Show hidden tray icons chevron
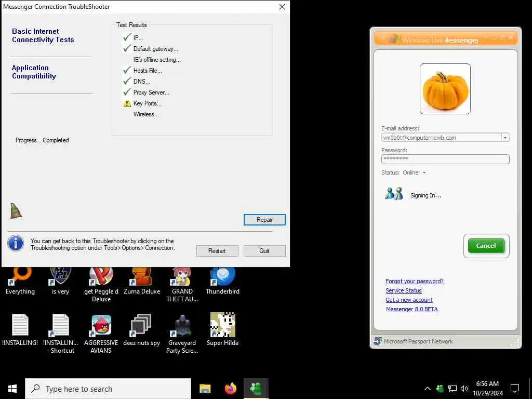 [428, 389]
